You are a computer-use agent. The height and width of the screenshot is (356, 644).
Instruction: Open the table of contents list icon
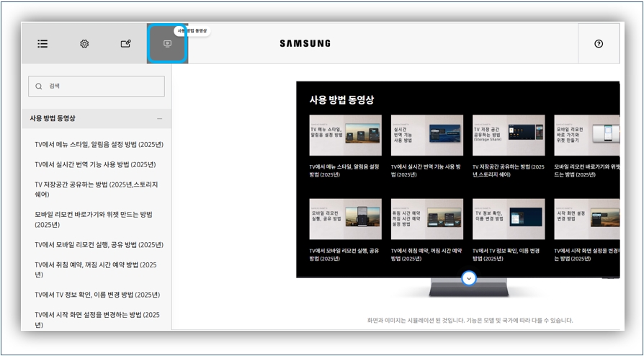[43, 44]
